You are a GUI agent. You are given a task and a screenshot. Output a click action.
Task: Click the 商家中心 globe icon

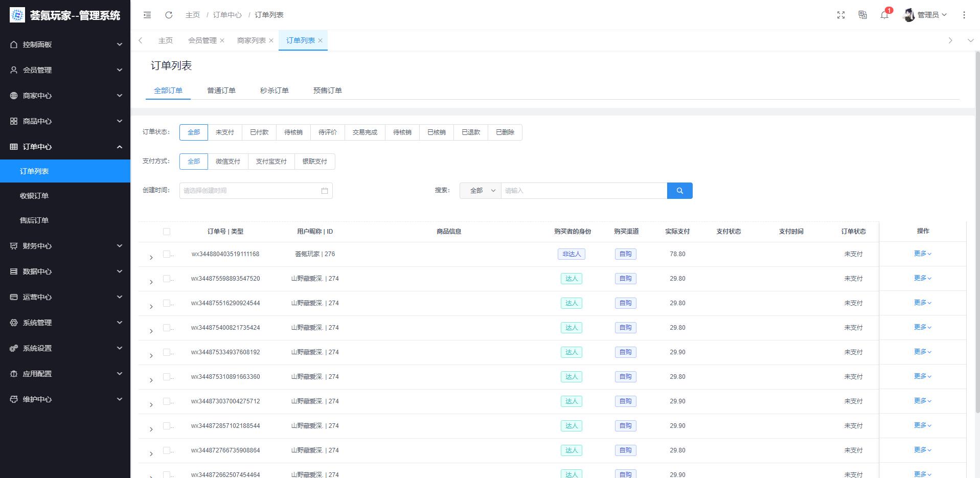click(14, 96)
